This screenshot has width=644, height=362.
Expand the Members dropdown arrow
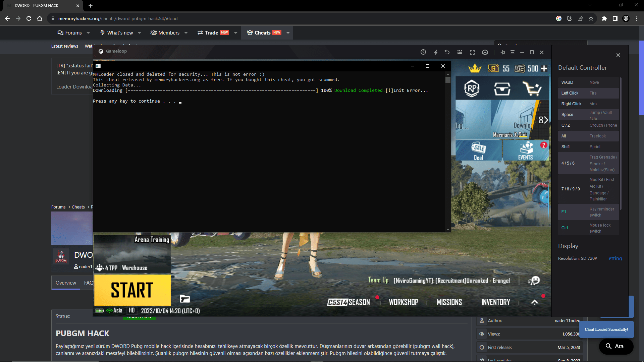click(186, 33)
